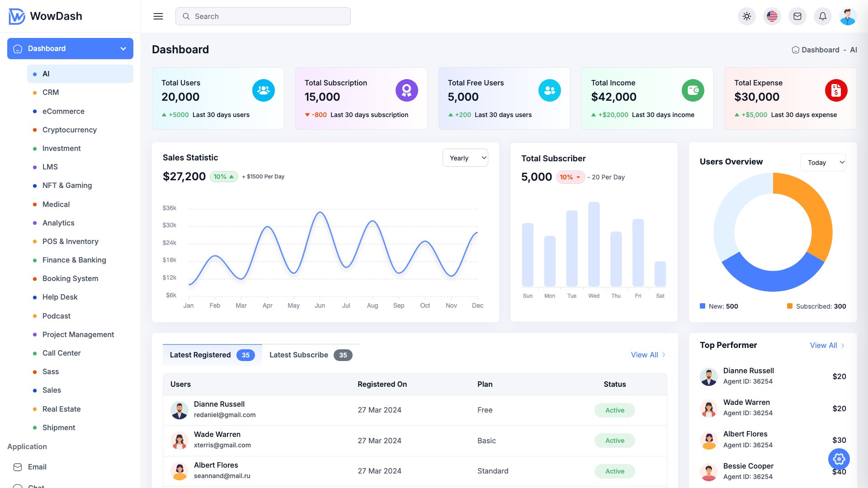Screen dimensions: 868x488
Task: Click the hamburger menu to collapse sidebar
Action: (x=158, y=16)
